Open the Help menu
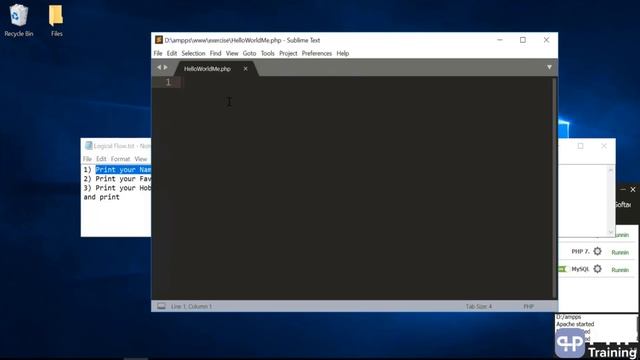The image size is (640, 360). [343, 53]
